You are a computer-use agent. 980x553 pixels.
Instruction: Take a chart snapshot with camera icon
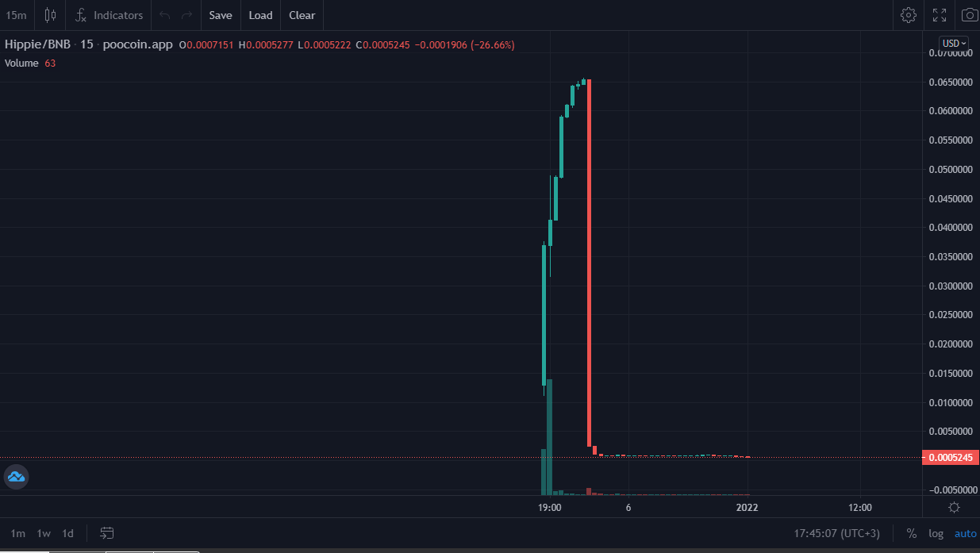click(970, 15)
